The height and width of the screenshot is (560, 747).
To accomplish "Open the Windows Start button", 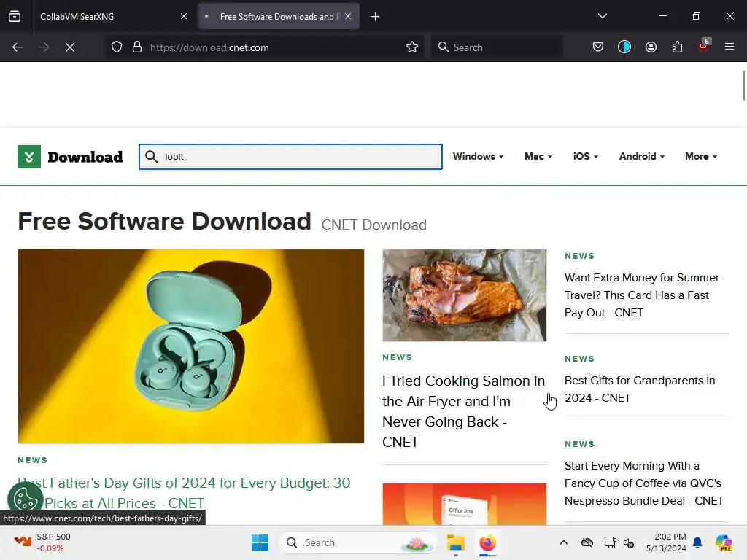I will tap(260, 542).
